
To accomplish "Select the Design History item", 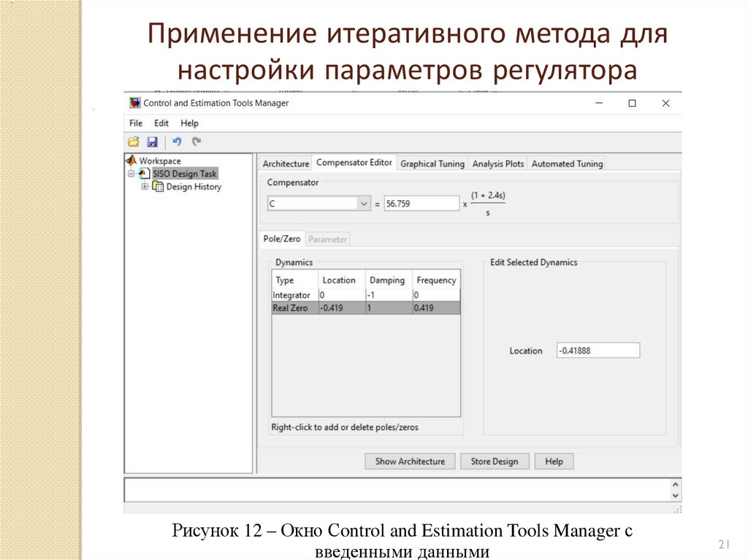I will coord(194,186).
